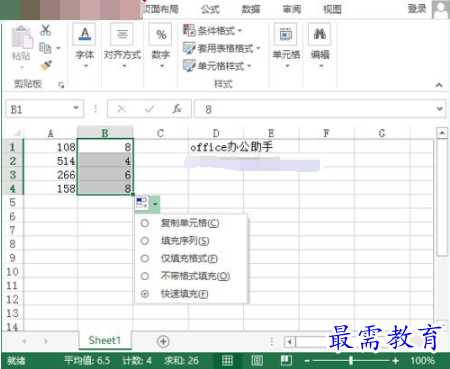Open the 字体 font group icon
This screenshot has height=369, width=450.
[85, 34]
